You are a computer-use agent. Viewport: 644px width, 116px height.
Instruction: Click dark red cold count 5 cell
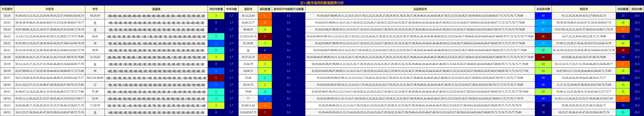(x=216, y=78)
